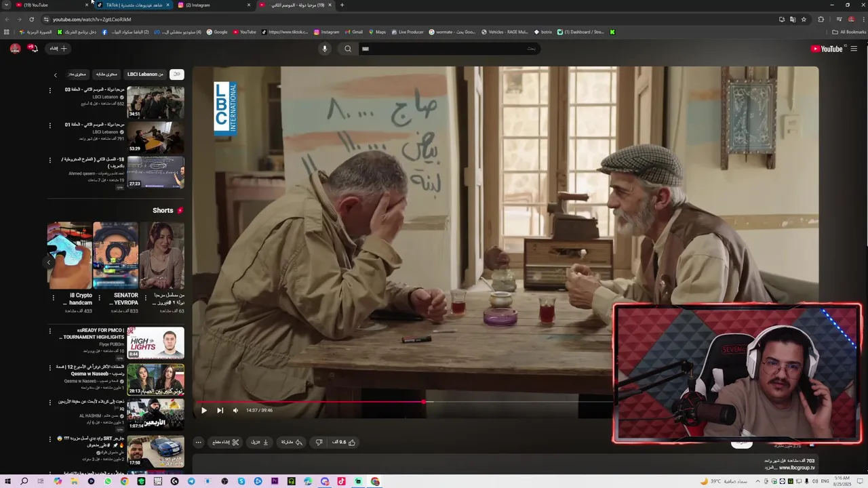Select the LBCI Lebanon filter chip

(145, 75)
